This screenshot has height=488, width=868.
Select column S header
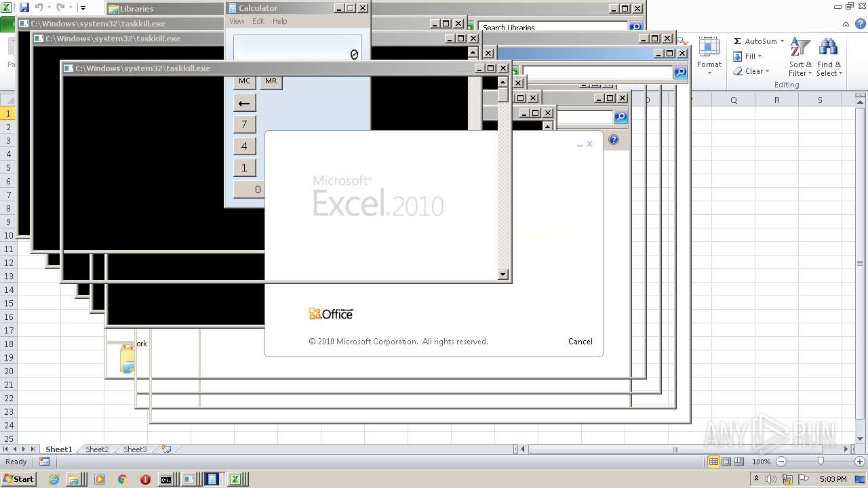[x=820, y=100]
